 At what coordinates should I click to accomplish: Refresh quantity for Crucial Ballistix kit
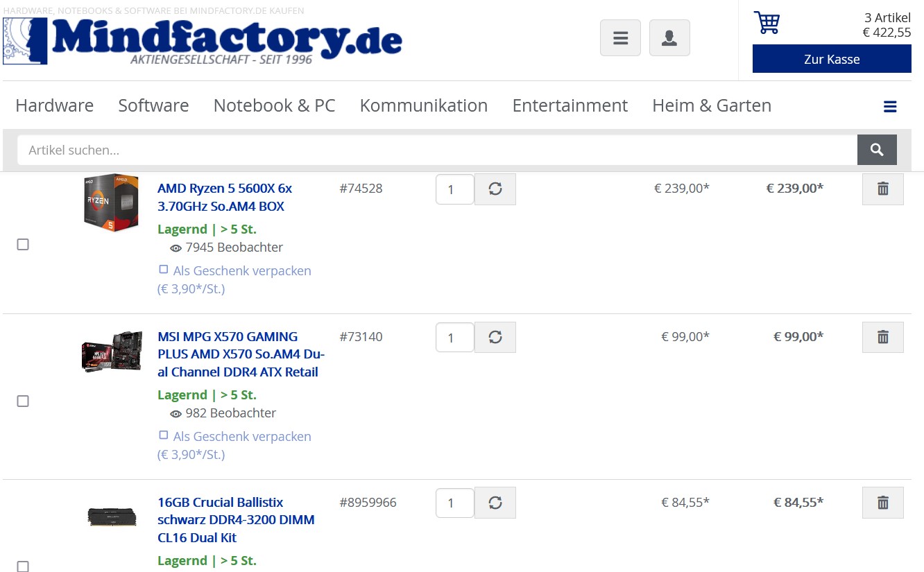pyautogui.click(x=495, y=503)
